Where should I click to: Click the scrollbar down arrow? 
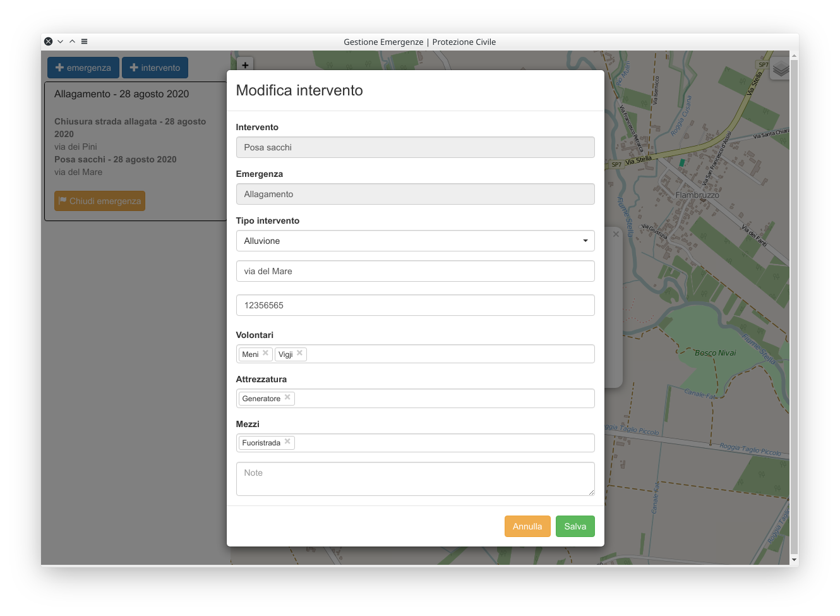[x=794, y=560]
